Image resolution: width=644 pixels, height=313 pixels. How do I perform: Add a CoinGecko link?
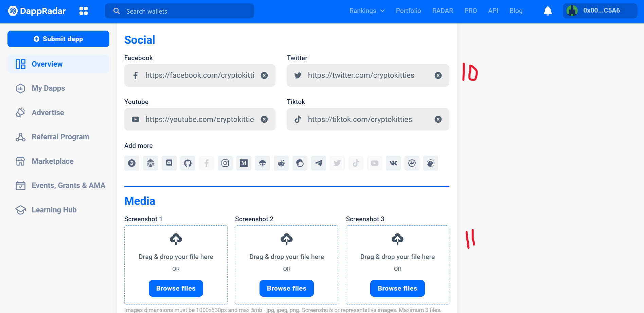tap(431, 163)
